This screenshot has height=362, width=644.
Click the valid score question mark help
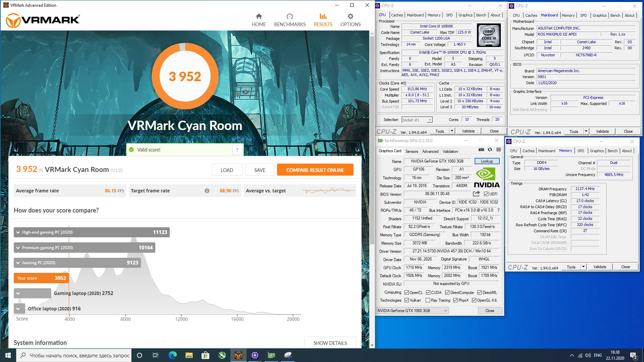click(x=237, y=150)
